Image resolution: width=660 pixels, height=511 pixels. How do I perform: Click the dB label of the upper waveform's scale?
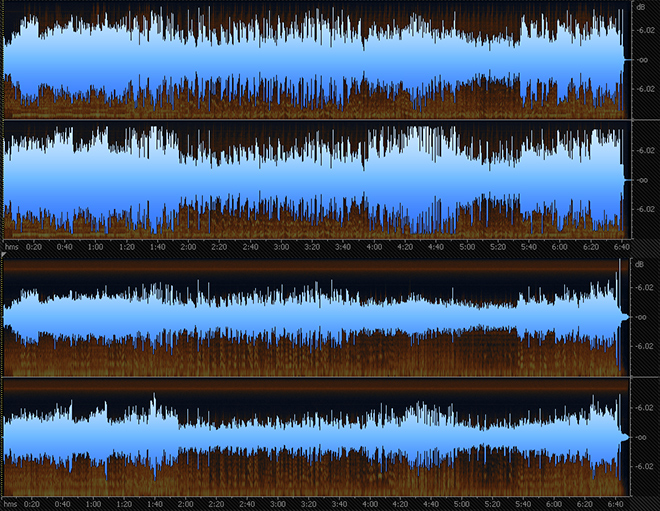point(640,7)
